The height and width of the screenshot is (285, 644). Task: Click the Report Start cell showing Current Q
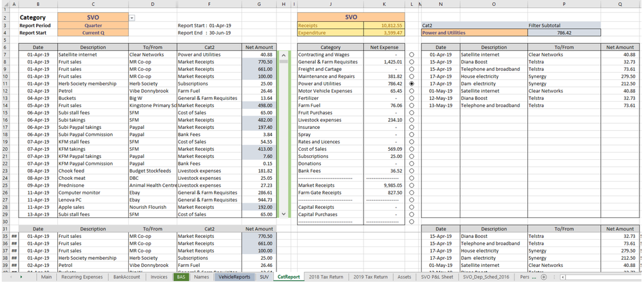click(x=93, y=33)
